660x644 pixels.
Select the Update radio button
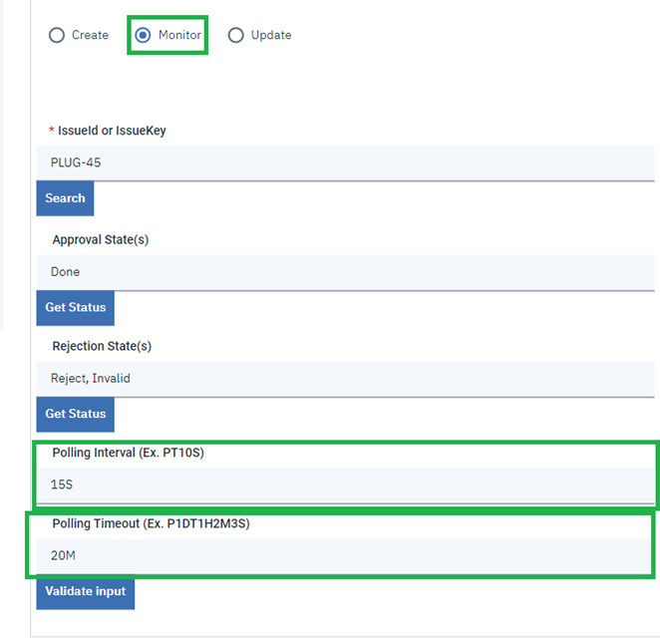236,35
